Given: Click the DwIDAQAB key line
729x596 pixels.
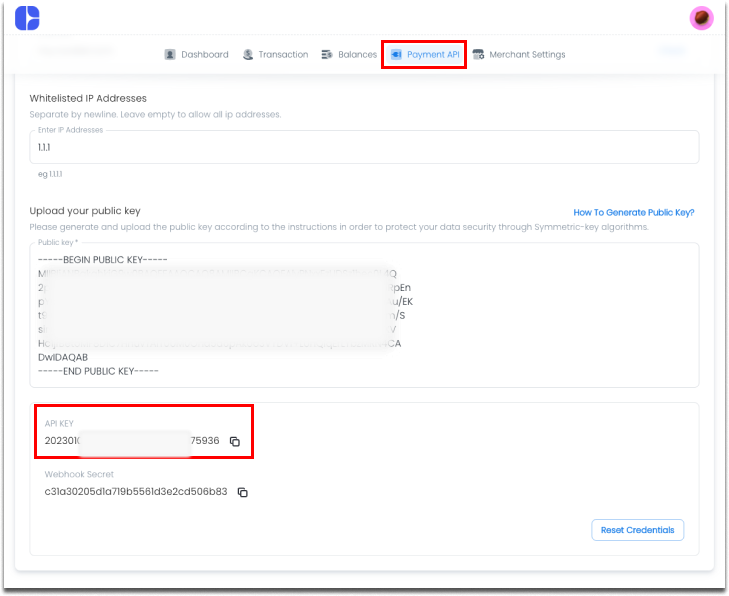Looking at the screenshot, I should point(63,357).
